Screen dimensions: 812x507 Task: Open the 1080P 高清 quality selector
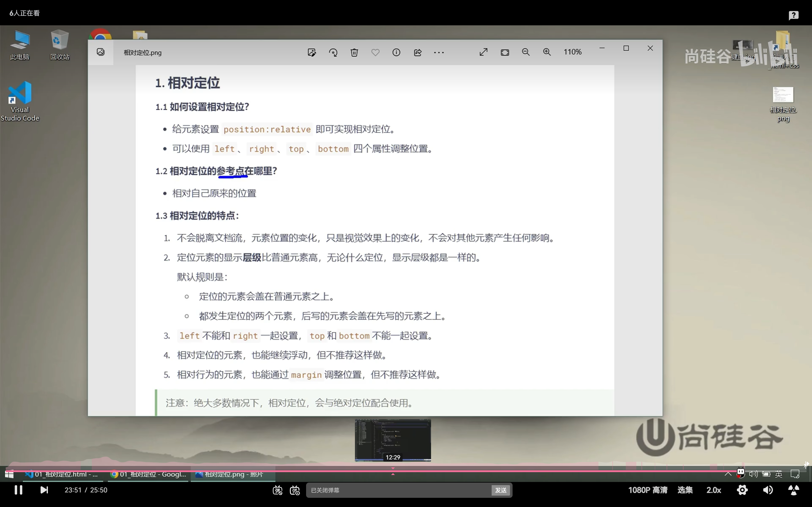[x=648, y=490]
